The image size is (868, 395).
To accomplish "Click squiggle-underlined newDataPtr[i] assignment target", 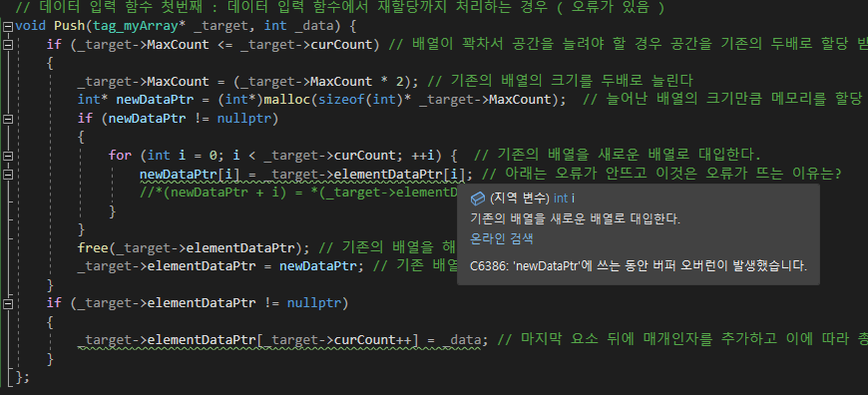I will pyautogui.click(x=191, y=175).
